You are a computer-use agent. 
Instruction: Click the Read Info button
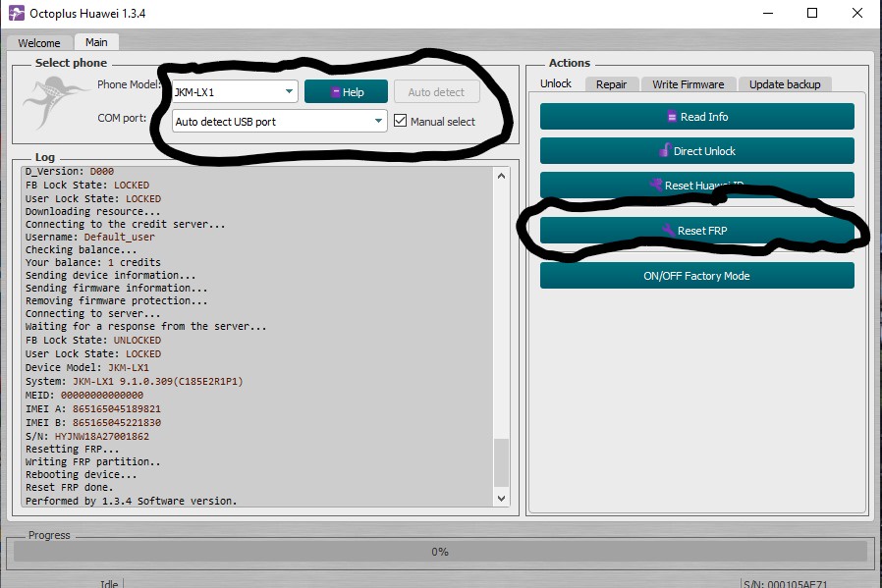[x=697, y=117]
